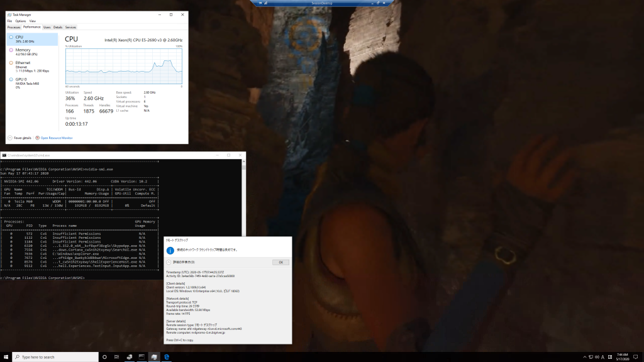Screen dimensions: 644x362
Task: Pin the remote desktop connection bar
Action: tap(260, 3)
